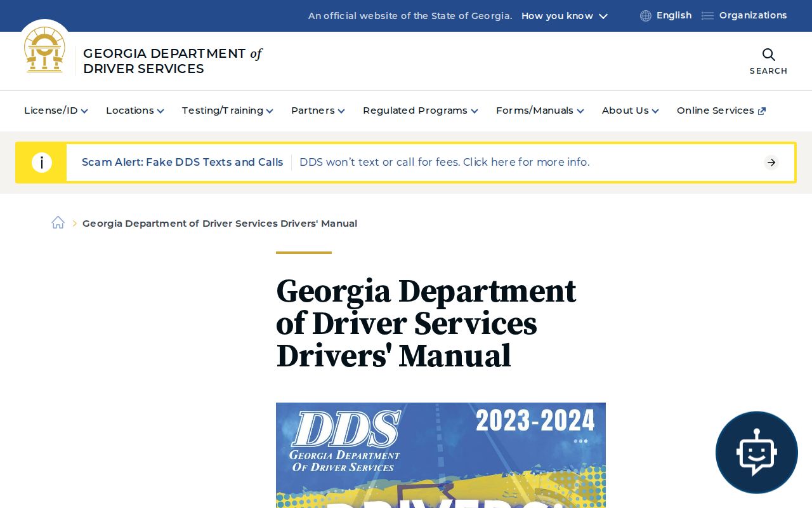Click the Georgia state seal logo
The width and height of the screenshot is (812, 508).
44,50
